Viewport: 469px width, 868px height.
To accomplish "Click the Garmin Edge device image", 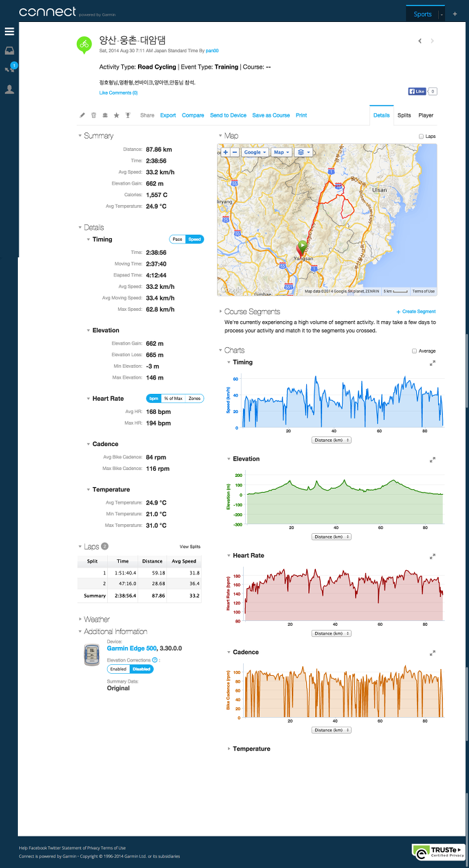I will (x=92, y=656).
